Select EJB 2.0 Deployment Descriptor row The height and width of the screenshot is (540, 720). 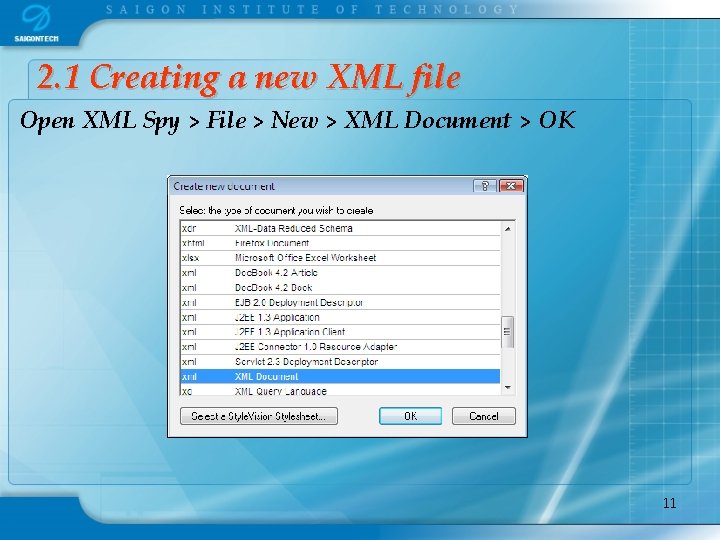[340, 302]
